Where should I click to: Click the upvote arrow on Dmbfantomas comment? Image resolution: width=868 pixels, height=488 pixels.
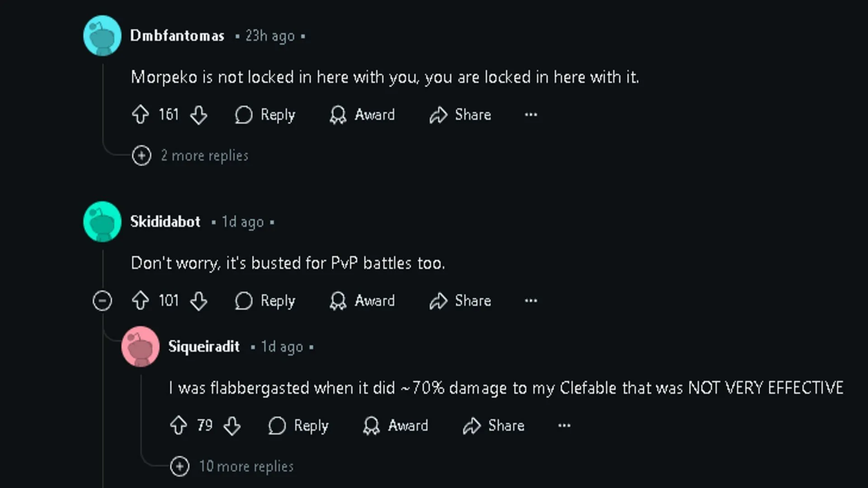[140, 114]
